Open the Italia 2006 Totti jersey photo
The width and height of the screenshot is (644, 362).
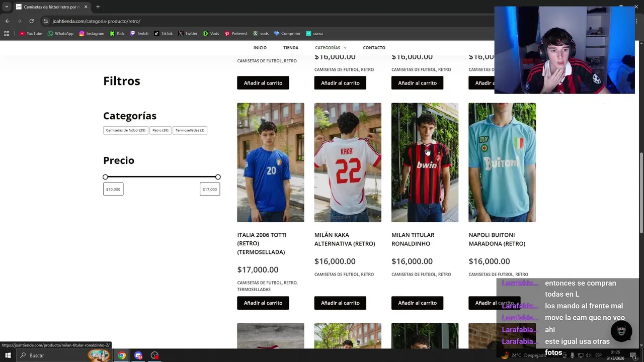point(271,162)
